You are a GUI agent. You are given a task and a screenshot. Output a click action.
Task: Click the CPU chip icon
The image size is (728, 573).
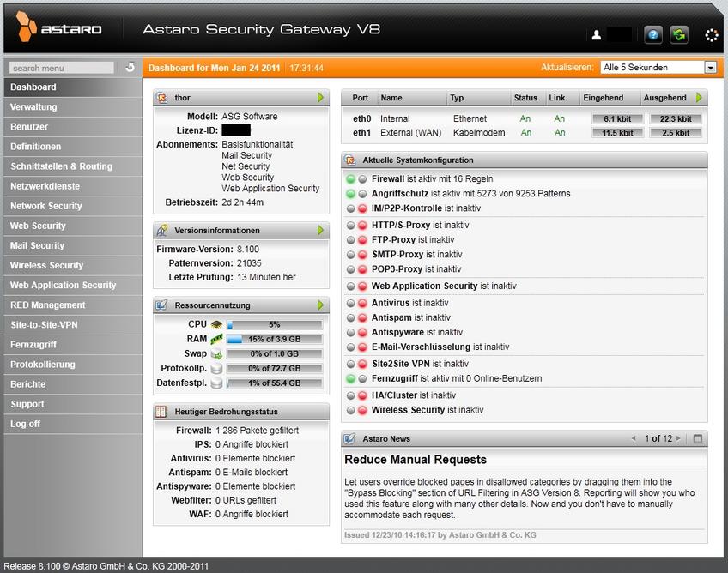pyautogui.click(x=216, y=324)
